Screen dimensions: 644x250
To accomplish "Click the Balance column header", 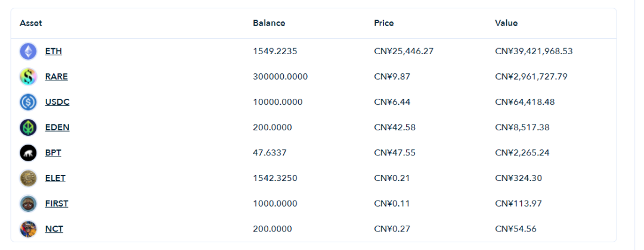I will tap(269, 23).
